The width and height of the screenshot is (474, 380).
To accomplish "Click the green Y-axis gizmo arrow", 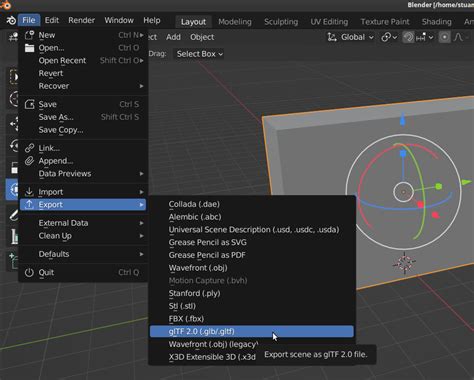I will coord(466,182).
